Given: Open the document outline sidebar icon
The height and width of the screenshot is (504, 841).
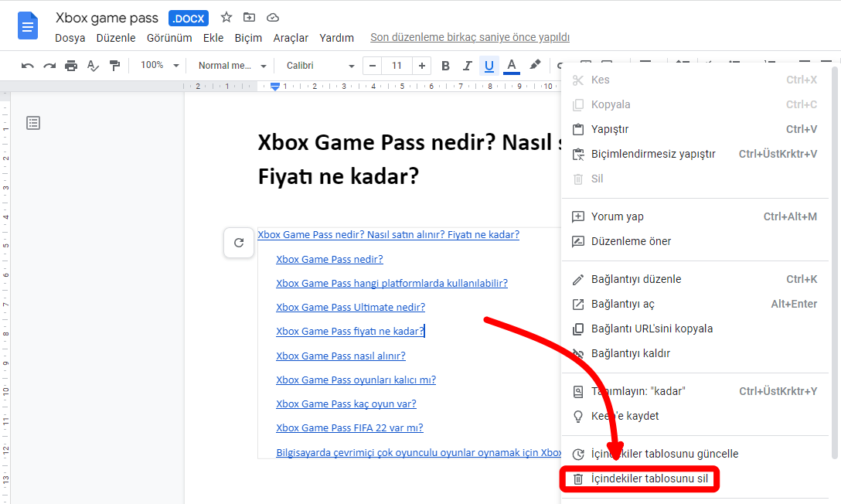Looking at the screenshot, I should (x=33, y=123).
